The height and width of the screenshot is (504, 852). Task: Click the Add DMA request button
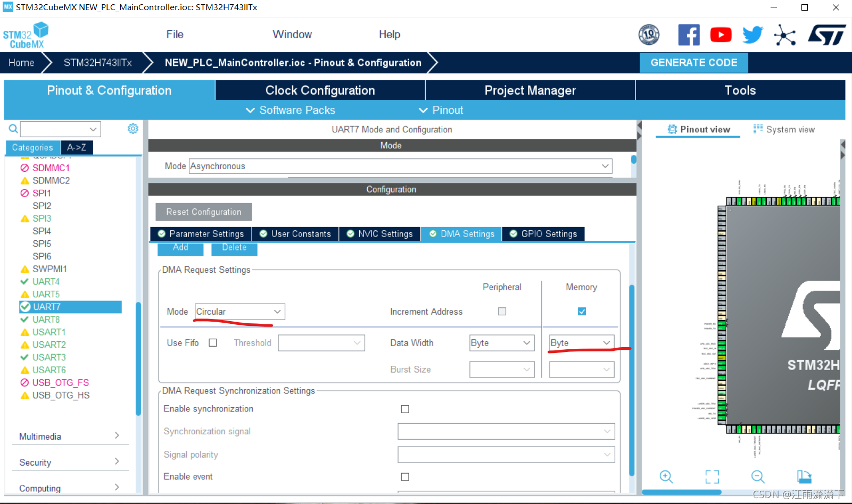pos(180,248)
